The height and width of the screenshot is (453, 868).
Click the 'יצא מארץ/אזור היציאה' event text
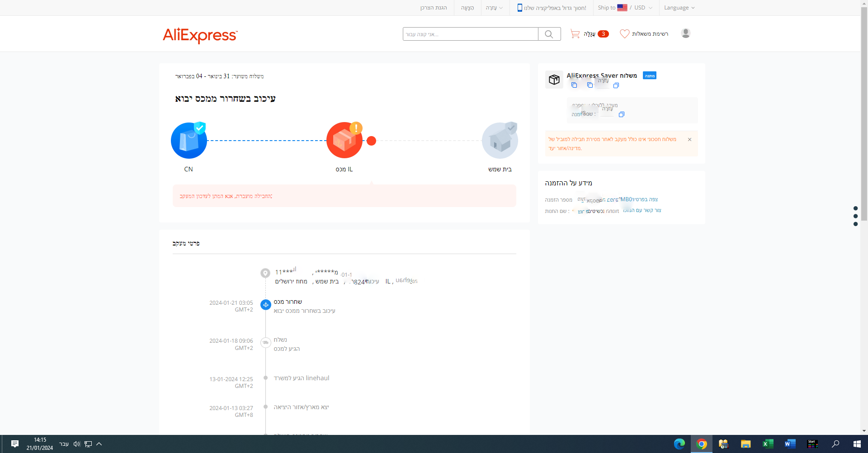301,407
